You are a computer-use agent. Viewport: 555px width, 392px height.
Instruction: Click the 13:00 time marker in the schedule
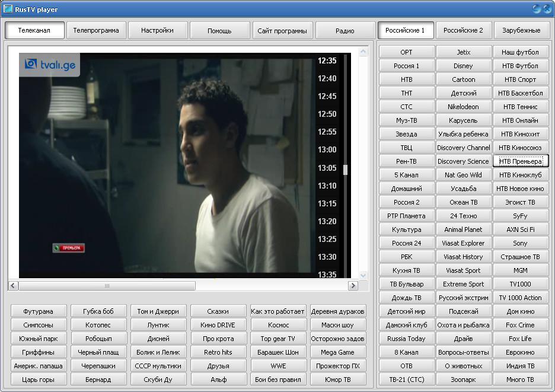327,150
